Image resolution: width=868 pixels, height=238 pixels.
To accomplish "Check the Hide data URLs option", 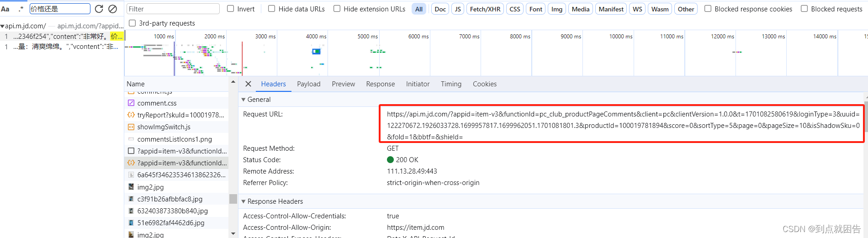I will [272, 9].
